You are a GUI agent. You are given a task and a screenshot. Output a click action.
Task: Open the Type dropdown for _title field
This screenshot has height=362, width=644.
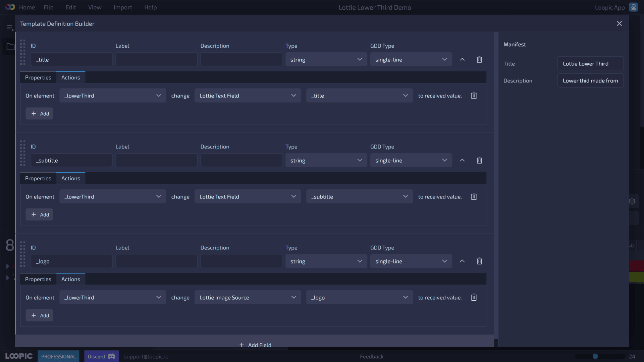click(326, 59)
